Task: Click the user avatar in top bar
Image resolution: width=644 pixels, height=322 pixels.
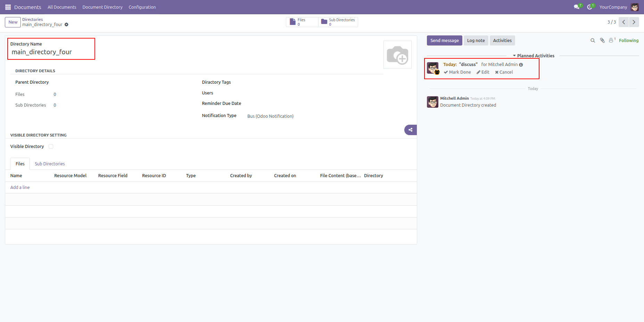Action: click(x=635, y=7)
